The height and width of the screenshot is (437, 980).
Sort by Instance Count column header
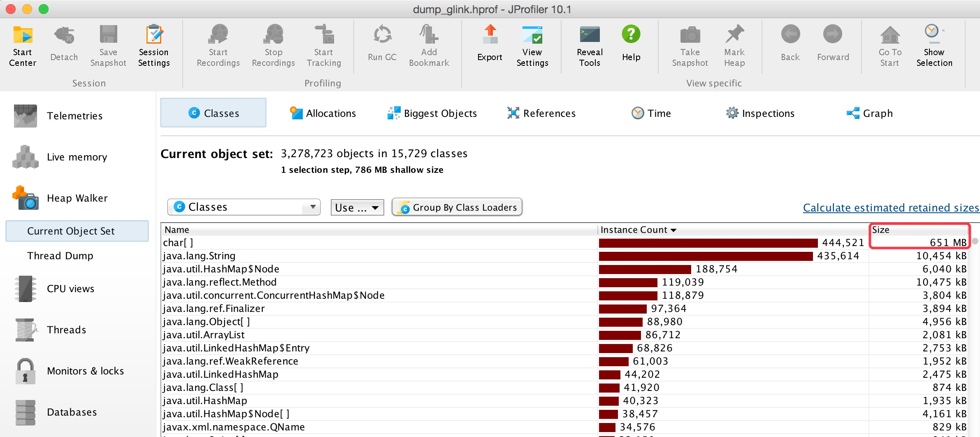point(732,230)
